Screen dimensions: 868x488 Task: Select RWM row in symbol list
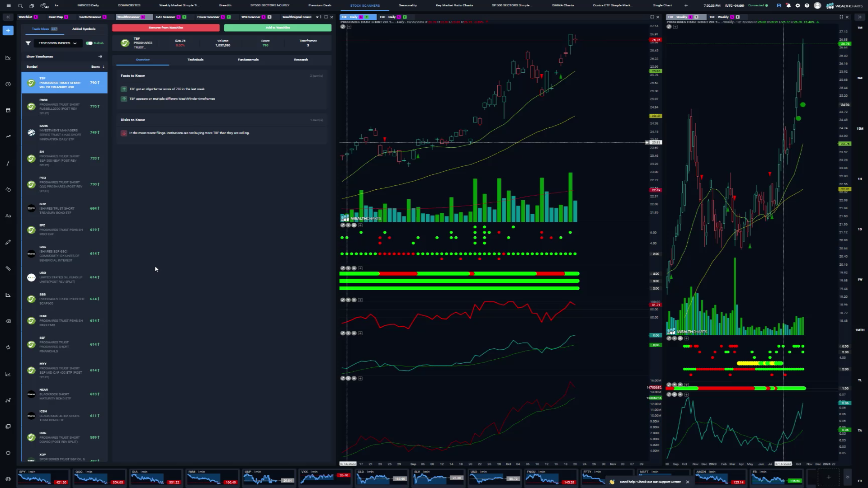pyautogui.click(x=64, y=107)
